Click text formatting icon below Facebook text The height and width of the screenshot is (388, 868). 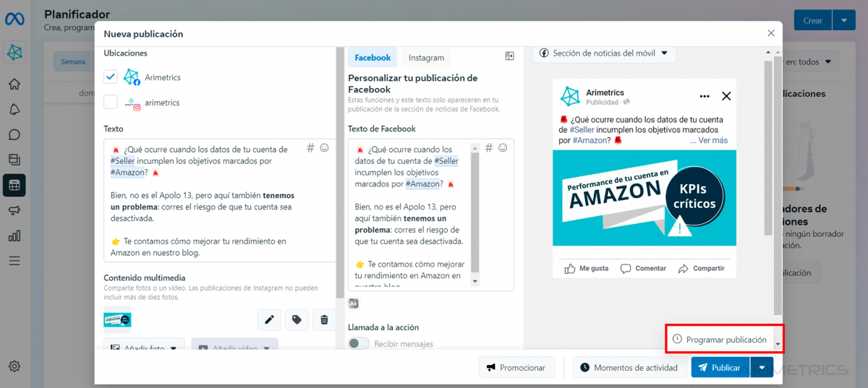[x=353, y=303]
